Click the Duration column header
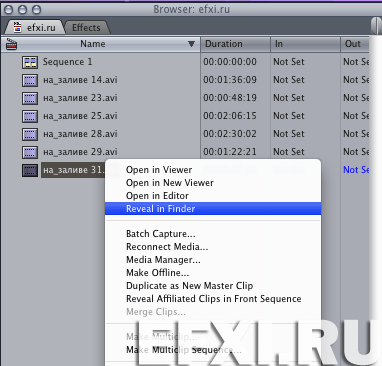This screenshot has height=366, width=382. pyautogui.click(x=235, y=44)
